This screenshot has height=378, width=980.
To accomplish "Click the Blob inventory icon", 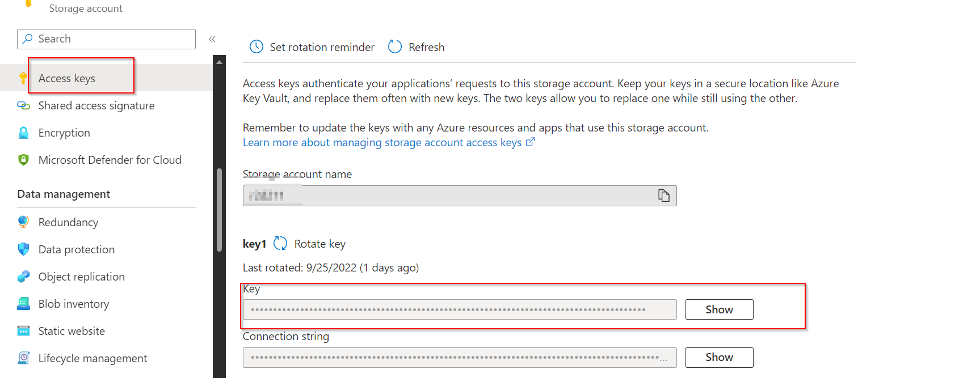I will 23,304.
